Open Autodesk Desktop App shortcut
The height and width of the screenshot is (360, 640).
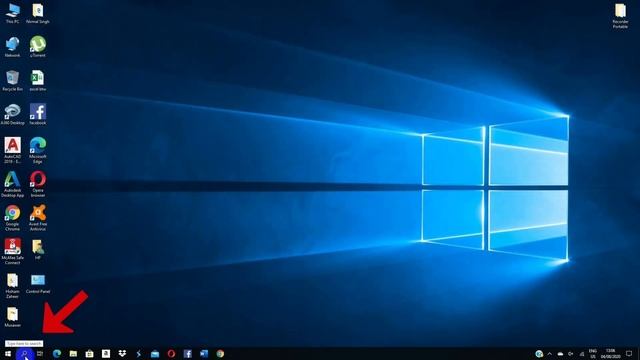[13, 184]
